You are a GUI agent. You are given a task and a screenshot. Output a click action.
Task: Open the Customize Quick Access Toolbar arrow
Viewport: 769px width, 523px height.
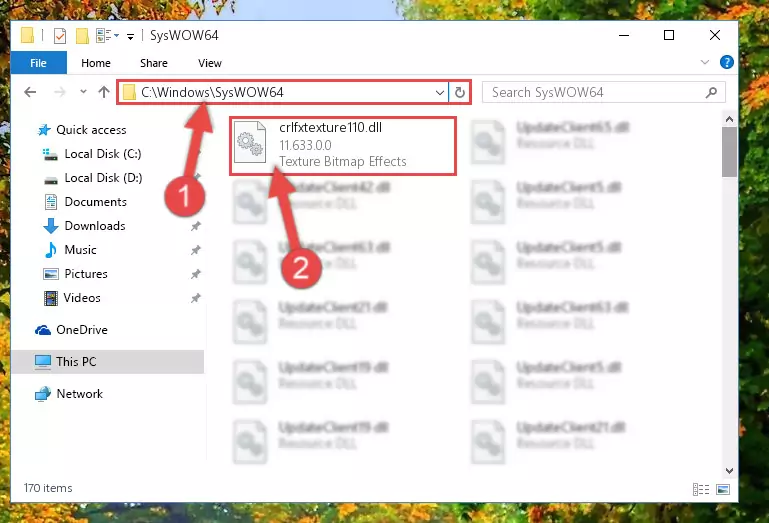coord(130,36)
